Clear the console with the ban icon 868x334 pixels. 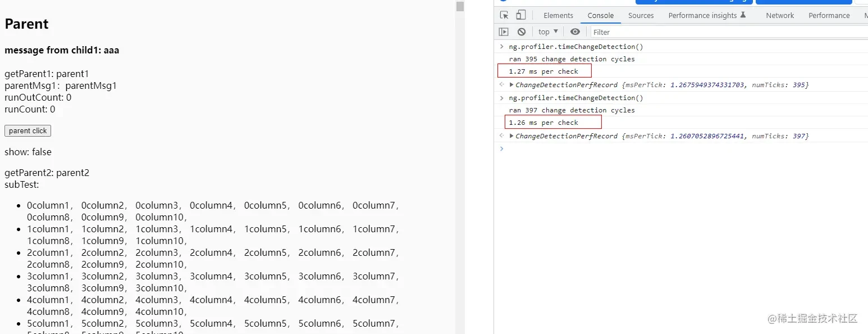pyautogui.click(x=522, y=31)
